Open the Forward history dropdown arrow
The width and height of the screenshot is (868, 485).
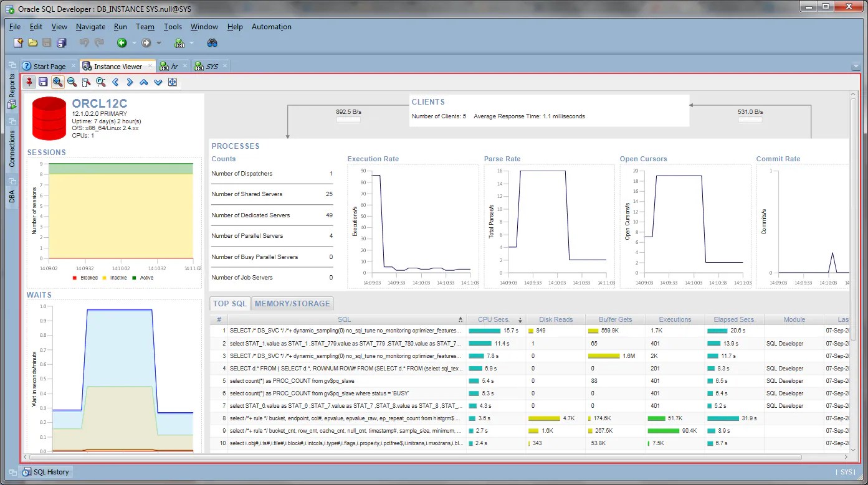click(x=159, y=43)
